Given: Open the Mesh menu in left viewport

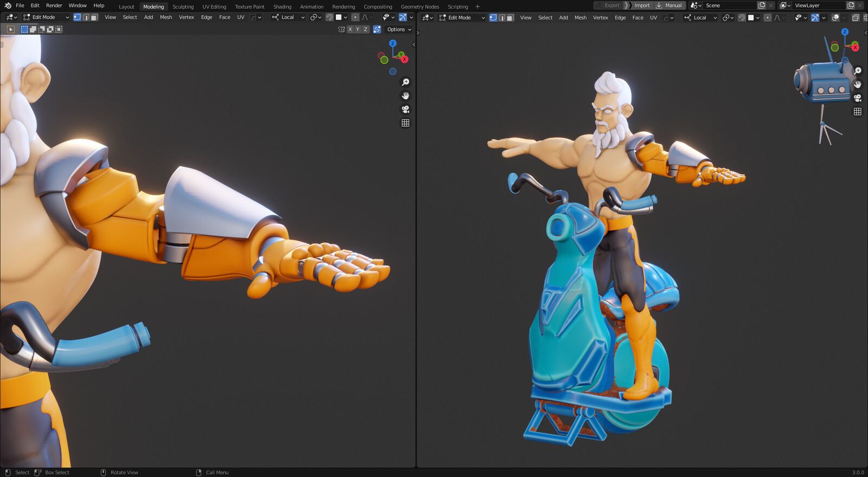Looking at the screenshot, I should (166, 17).
